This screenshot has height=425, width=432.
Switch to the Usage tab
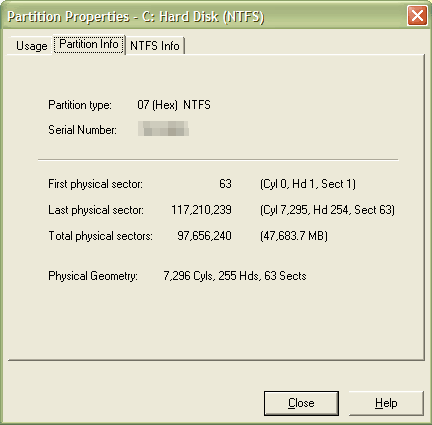point(31,46)
